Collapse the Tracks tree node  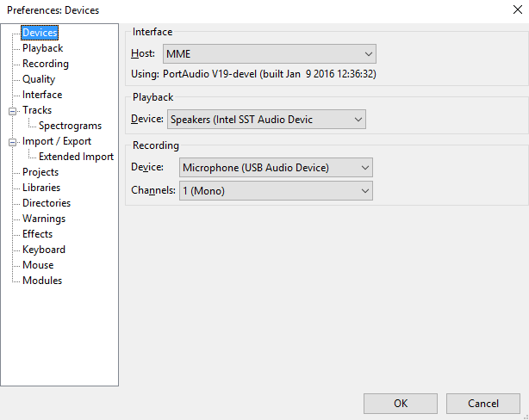12,111
